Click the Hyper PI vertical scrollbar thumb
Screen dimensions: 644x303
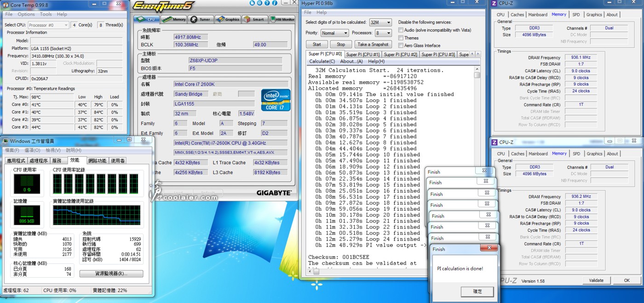[x=477, y=75]
